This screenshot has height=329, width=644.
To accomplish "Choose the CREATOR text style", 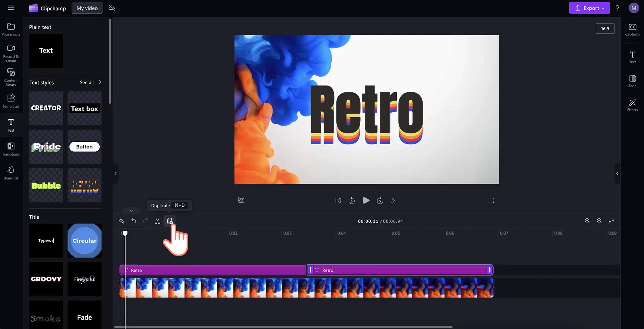I will (46, 108).
